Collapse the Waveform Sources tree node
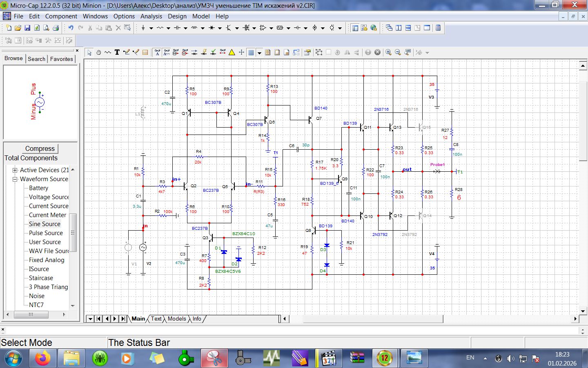Image resolution: width=588 pixels, height=368 pixels. click(15, 179)
